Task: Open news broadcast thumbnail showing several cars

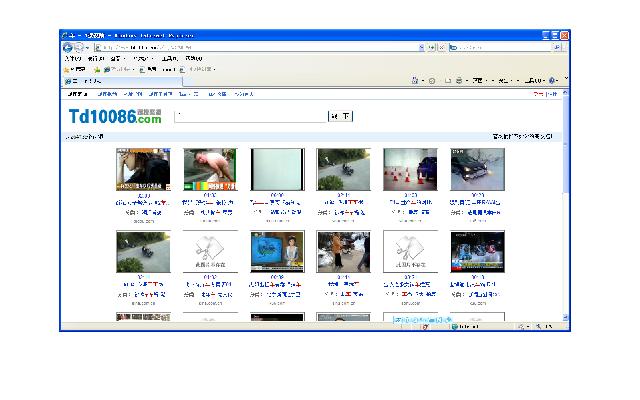Action: pyautogui.click(x=478, y=251)
